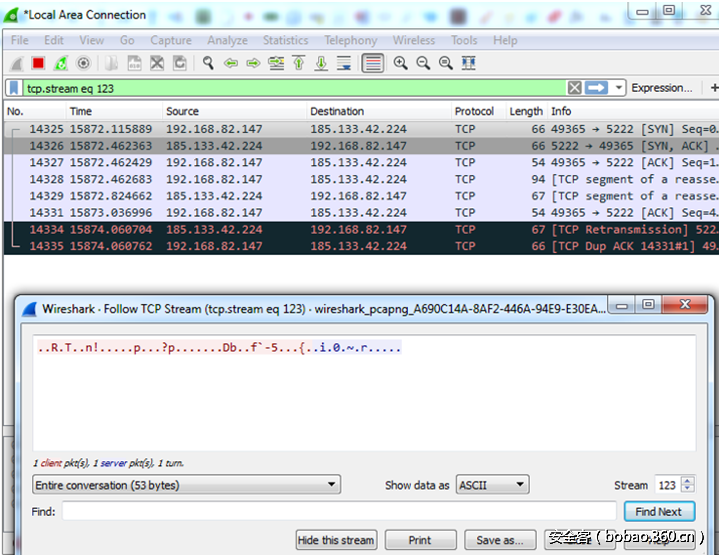Open the Statistics menu
Viewport: 719px width, 555px height.
point(285,40)
